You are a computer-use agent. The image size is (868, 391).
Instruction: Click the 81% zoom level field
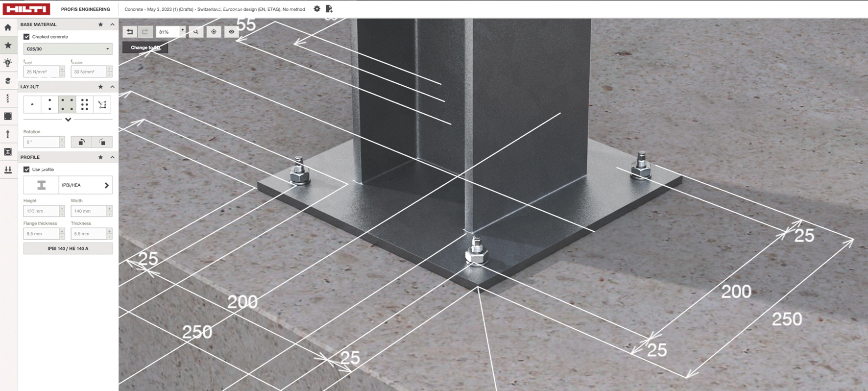click(168, 32)
